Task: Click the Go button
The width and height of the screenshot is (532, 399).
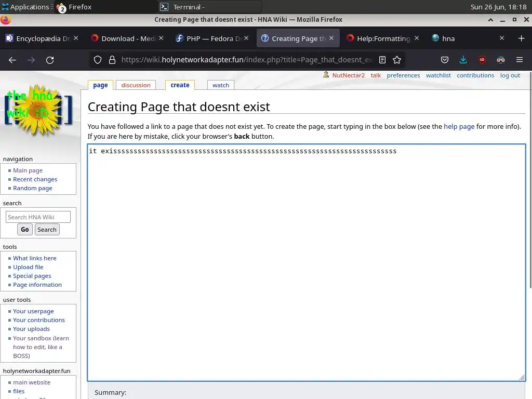Action: [x=25, y=229]
